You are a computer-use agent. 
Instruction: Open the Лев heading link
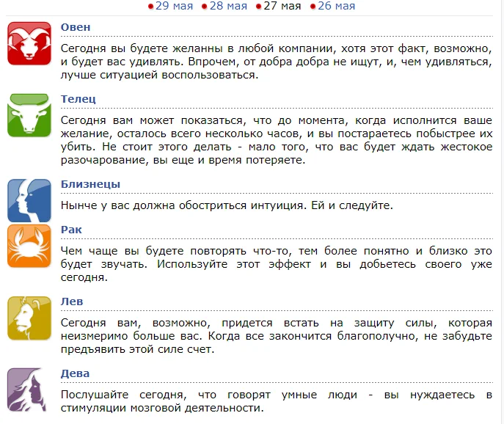72,301
